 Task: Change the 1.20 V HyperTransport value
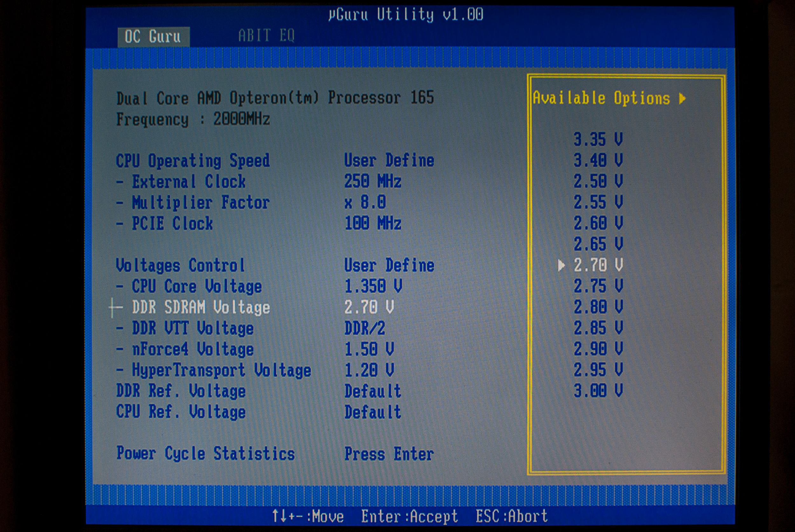(369, 370)
